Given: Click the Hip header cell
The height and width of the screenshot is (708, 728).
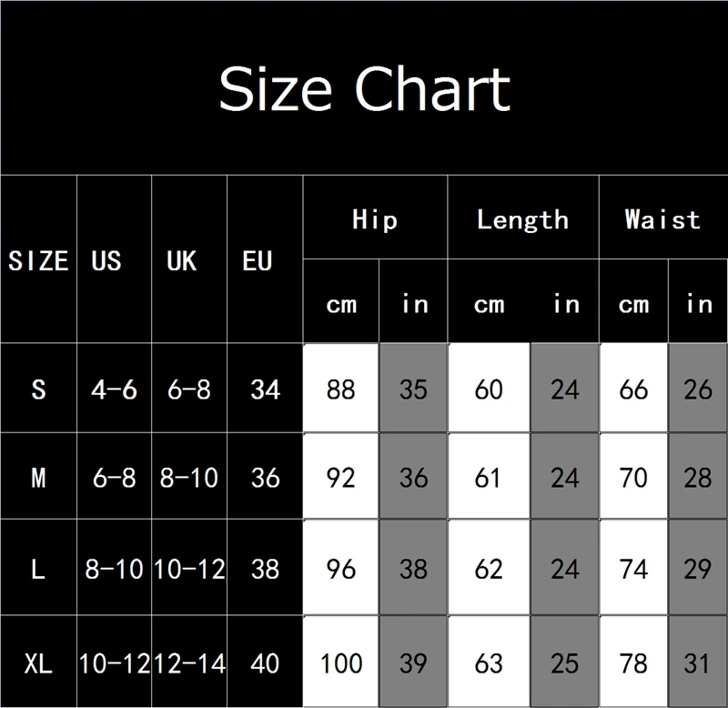Looking at the screenshot, I should [375, 217].
